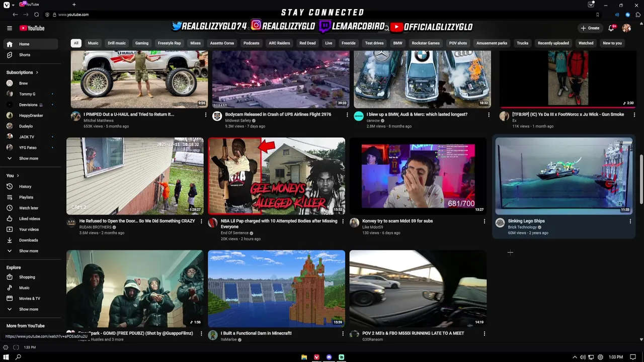Open File Explorer from taskbar
The image size is (644, 362).
click(x=304, y=357)
